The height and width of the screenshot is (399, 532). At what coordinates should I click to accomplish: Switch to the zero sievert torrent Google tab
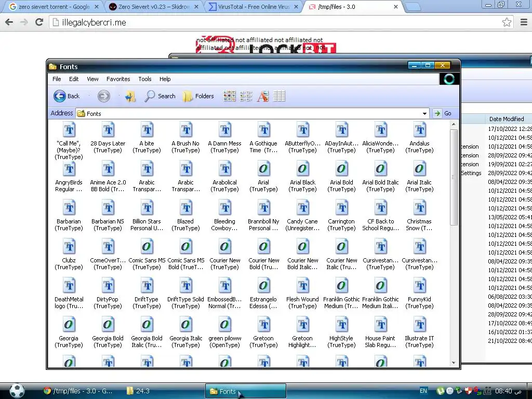coord(54,6)
